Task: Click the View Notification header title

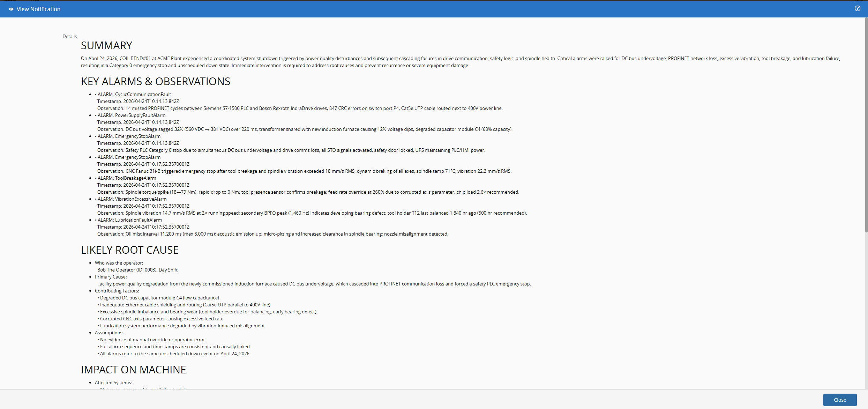Action: (x=38, y=9)
